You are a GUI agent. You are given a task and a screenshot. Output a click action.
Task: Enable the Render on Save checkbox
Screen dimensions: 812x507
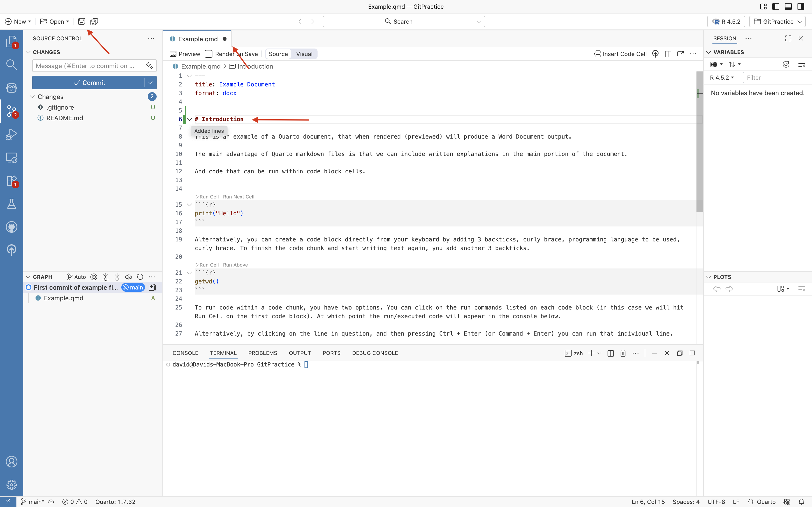(x=209, y=54)
